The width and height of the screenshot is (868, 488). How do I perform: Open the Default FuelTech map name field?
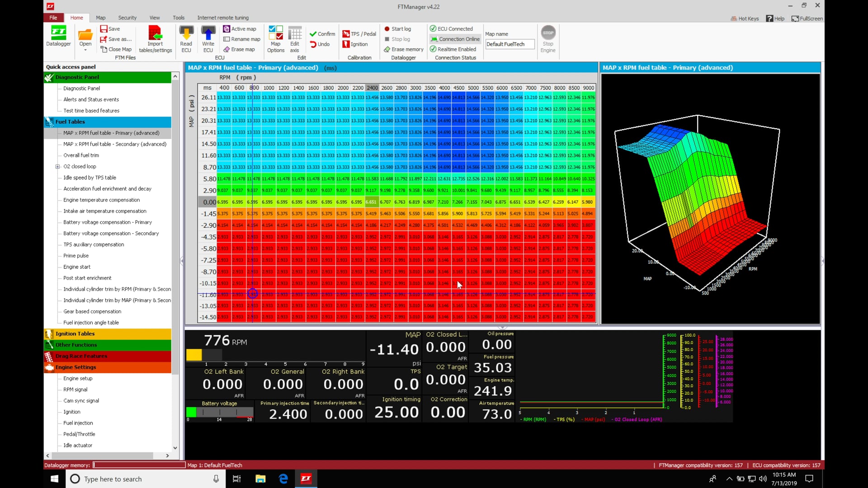509,44
